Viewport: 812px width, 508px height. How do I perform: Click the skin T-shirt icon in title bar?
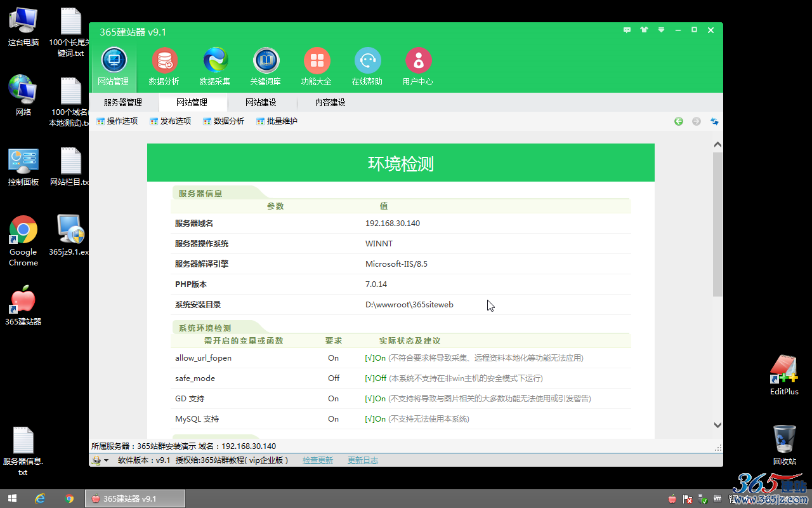[x=645, y=30]
